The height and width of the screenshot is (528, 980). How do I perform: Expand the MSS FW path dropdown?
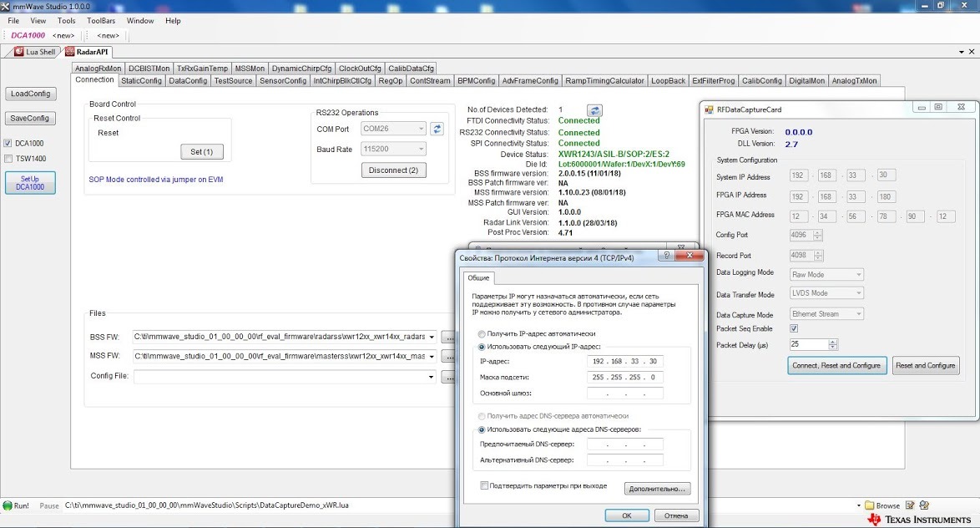click(432, 357)
